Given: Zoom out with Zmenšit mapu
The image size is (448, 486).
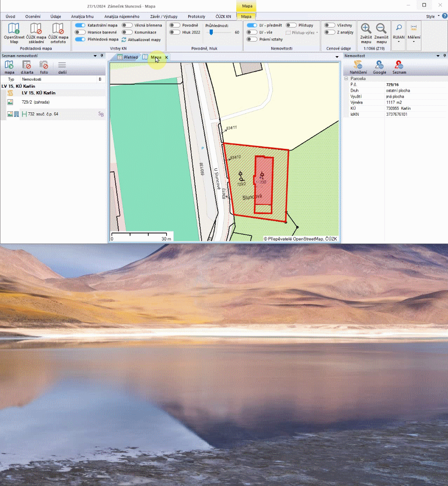Looking at the screenshot, I should (x=381, y=33).
